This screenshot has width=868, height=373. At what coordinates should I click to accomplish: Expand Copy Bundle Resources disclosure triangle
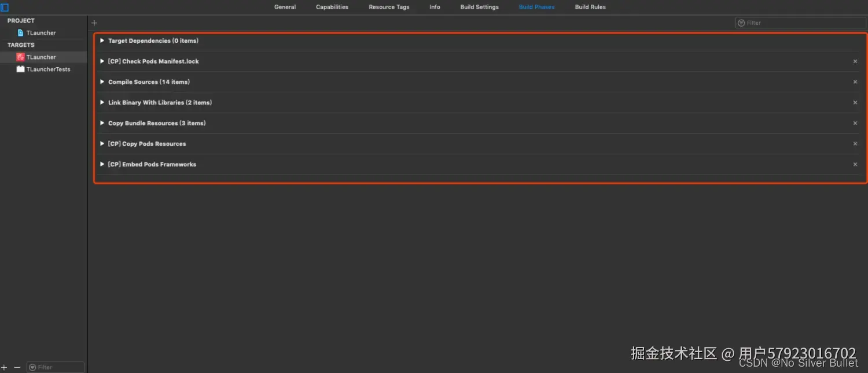[102, 123]
